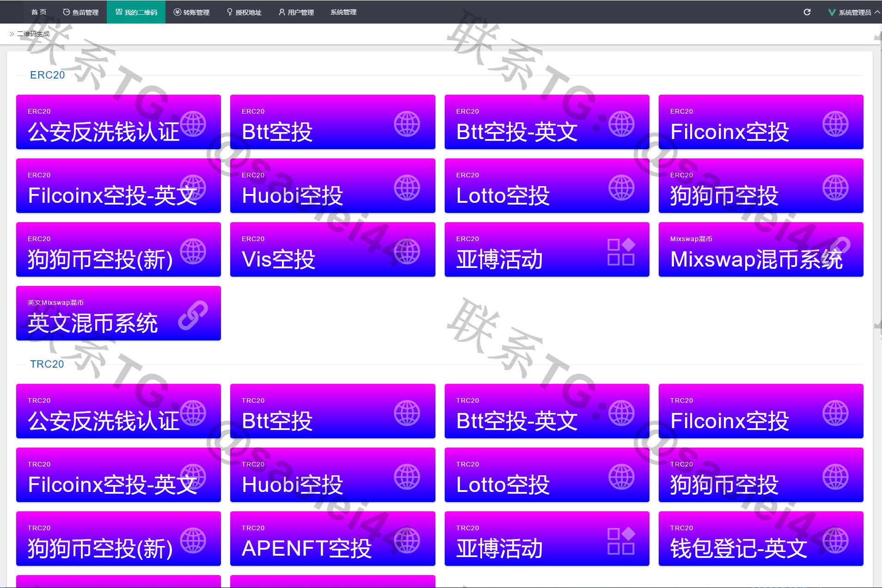This screenshot has height=588, width=882.
Task: Click the grid icon on TRC20 亚博活动 card
Action: click(x=621, y=541)
